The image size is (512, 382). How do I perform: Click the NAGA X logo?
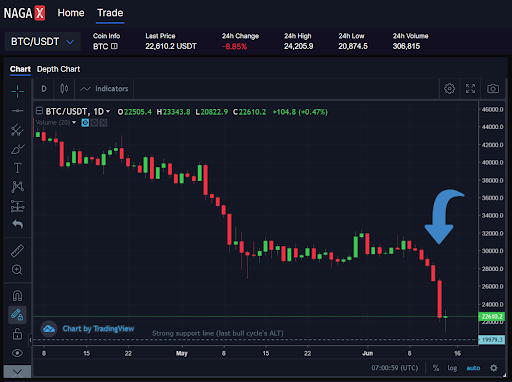point(24,13)
